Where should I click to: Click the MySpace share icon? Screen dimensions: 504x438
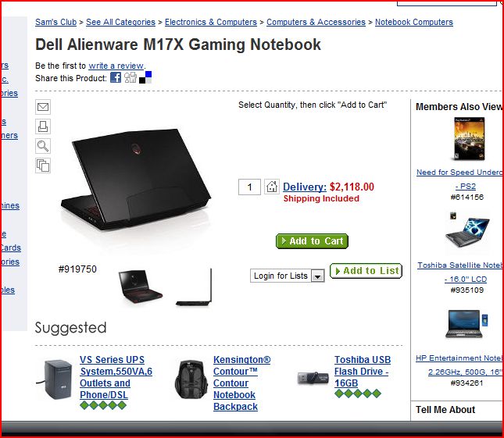130,77
